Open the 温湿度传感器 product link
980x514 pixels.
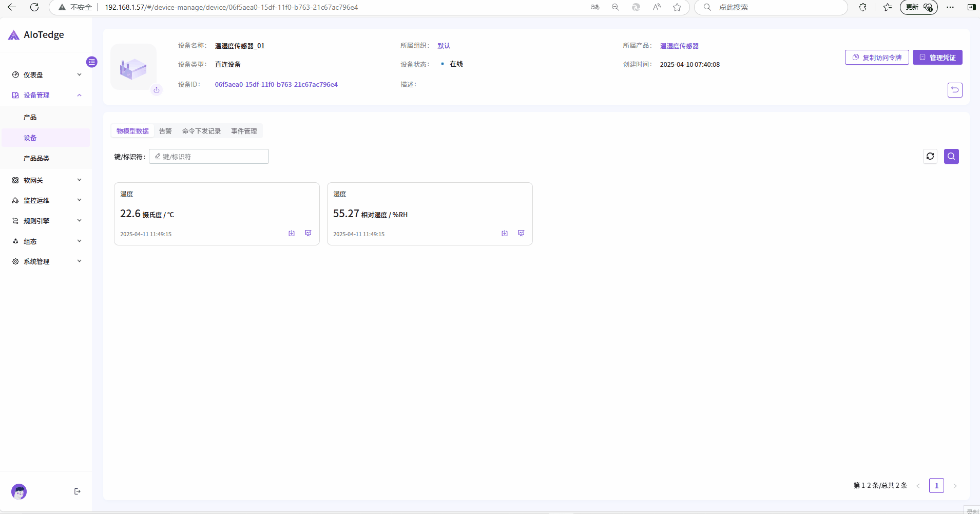click(x=679, y=46)
